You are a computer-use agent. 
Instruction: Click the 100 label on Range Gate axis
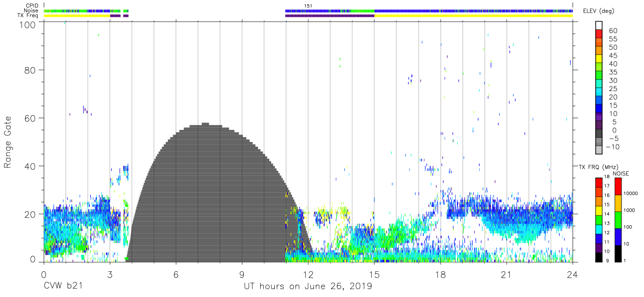tap(28, 25)
